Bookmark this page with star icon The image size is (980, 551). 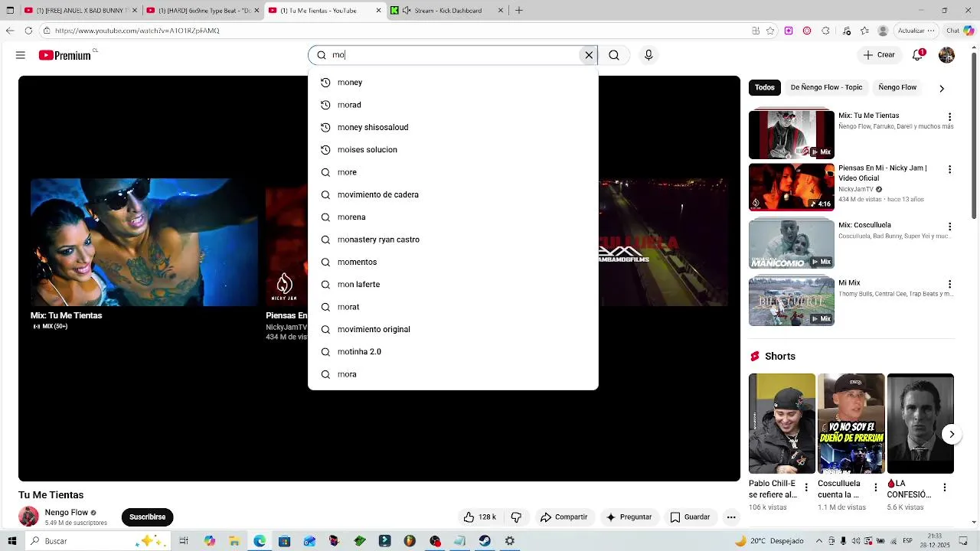[770, 31]
